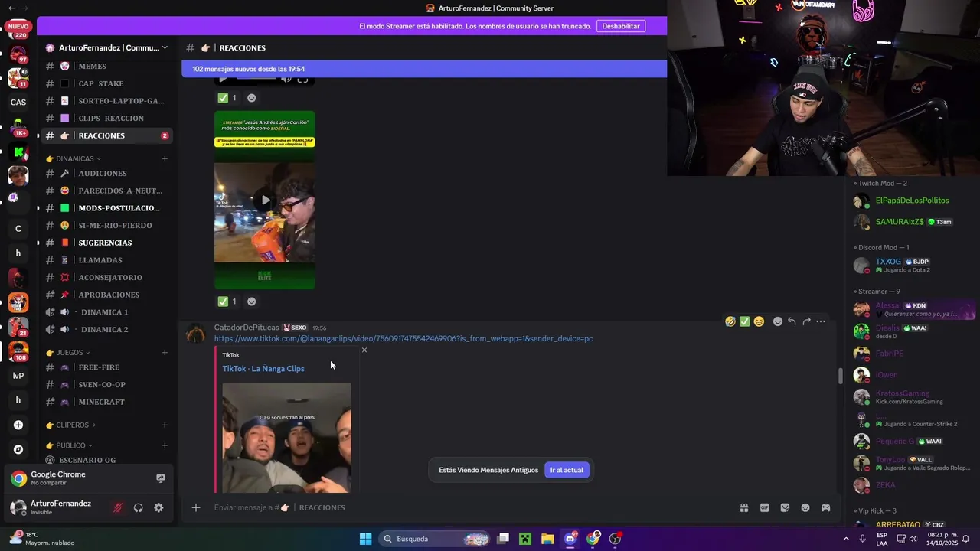The width and height of the screenshot is (980, 551).
Task: Open user settings gear
Action: tap(158, 507)
